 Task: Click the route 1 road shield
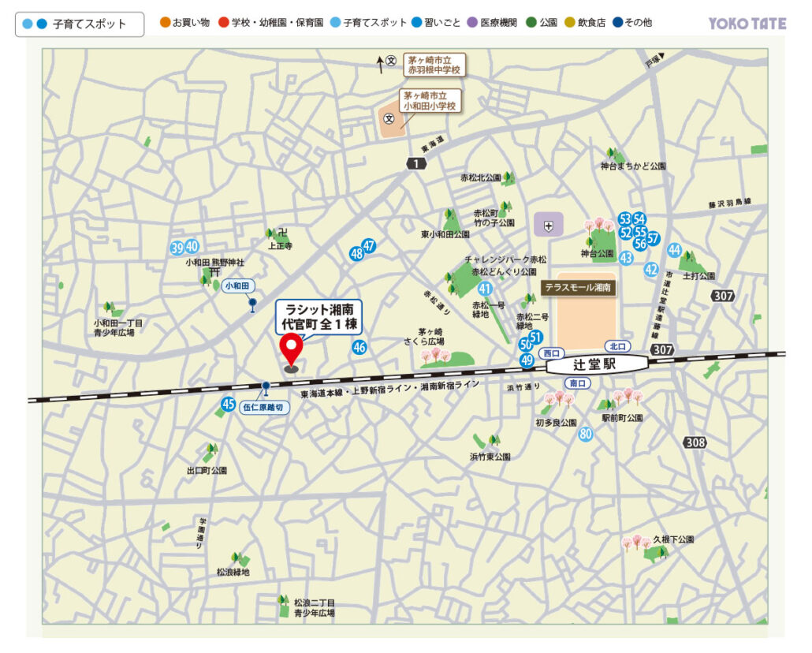point(415,163)
